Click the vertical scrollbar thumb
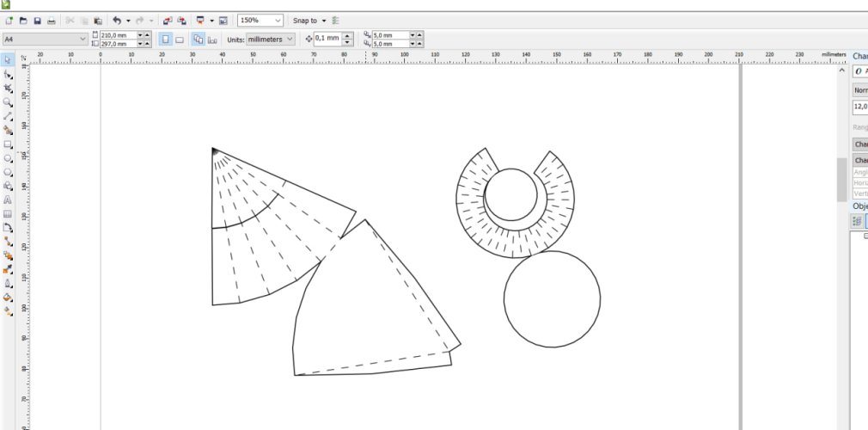The width and height of the screenshot is (868, 430). coord(842,179)
